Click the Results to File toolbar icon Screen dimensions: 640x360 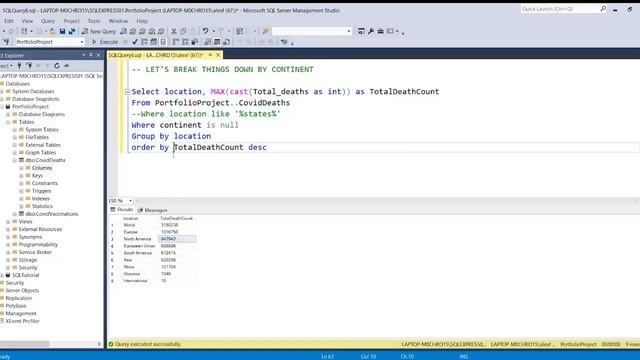pyautogui.click(x=227, y=42)
